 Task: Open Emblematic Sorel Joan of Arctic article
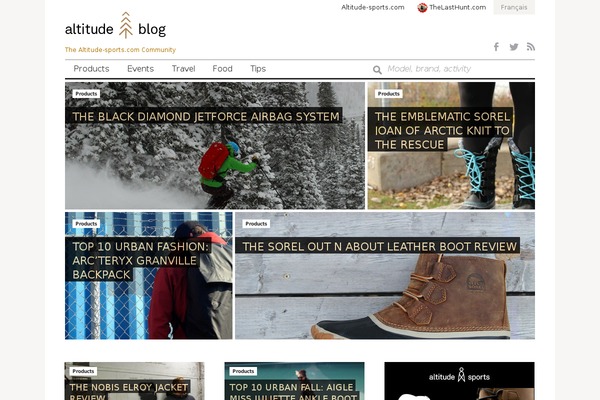pos(442,130)
